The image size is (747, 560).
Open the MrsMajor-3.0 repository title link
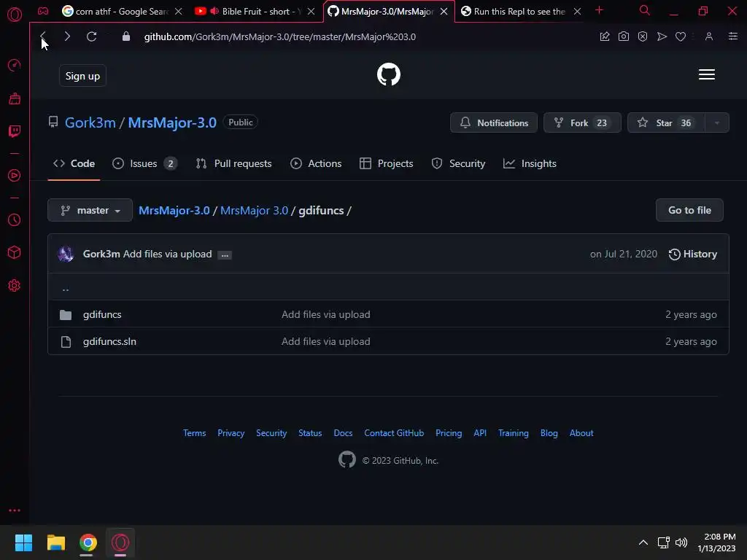coord(172,122)
